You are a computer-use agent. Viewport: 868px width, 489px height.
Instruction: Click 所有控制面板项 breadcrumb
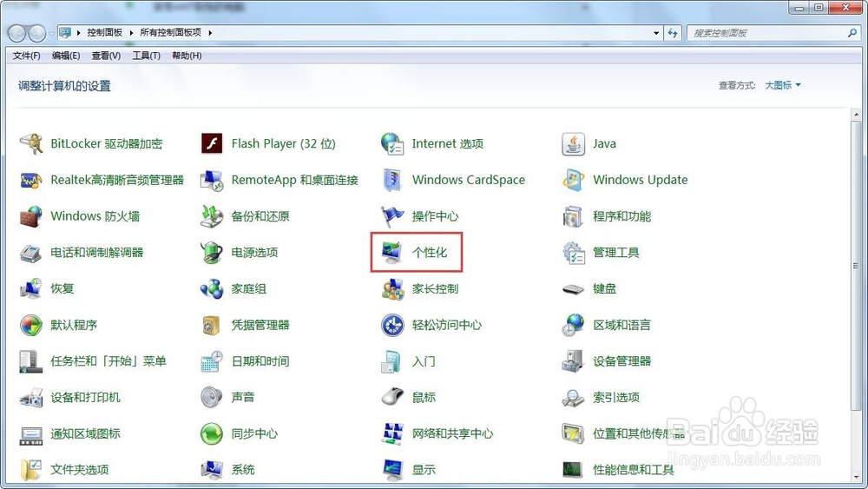pos(170,33)
